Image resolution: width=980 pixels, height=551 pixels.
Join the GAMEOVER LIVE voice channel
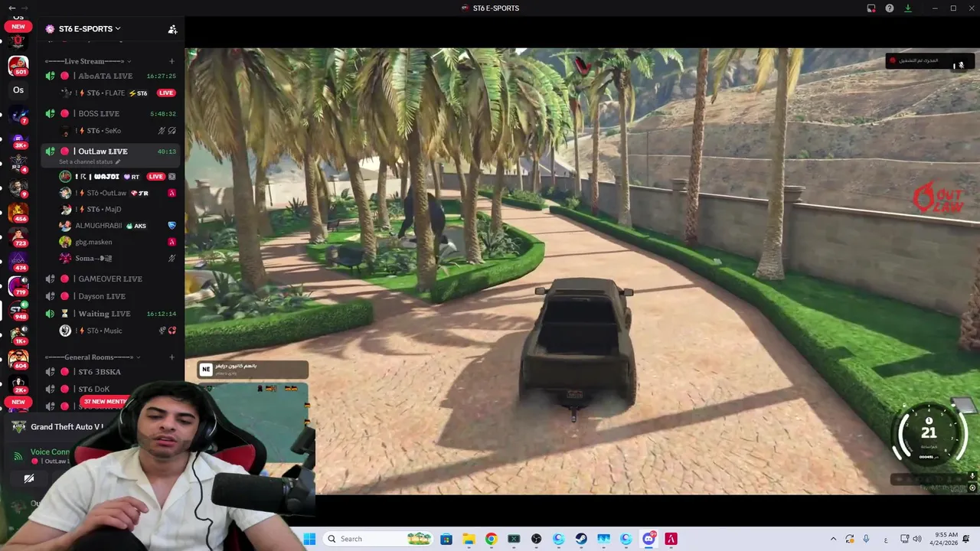point(111,279)
